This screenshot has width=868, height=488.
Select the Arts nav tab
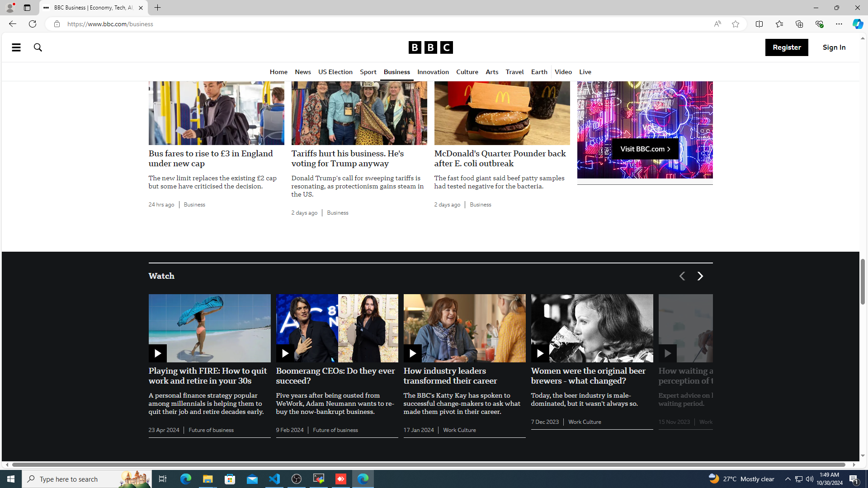pos(492,72)
